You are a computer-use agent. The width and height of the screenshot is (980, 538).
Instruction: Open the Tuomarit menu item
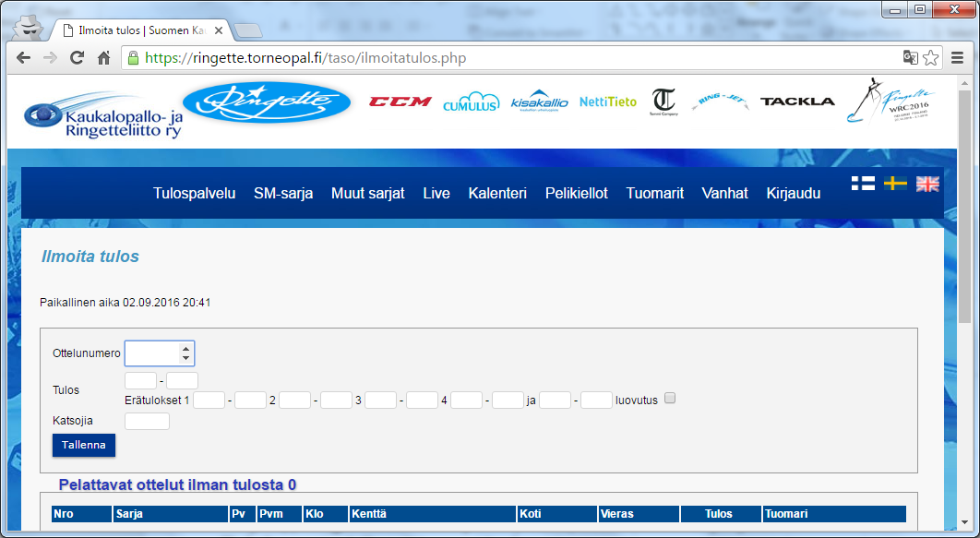tap(655, 194)
